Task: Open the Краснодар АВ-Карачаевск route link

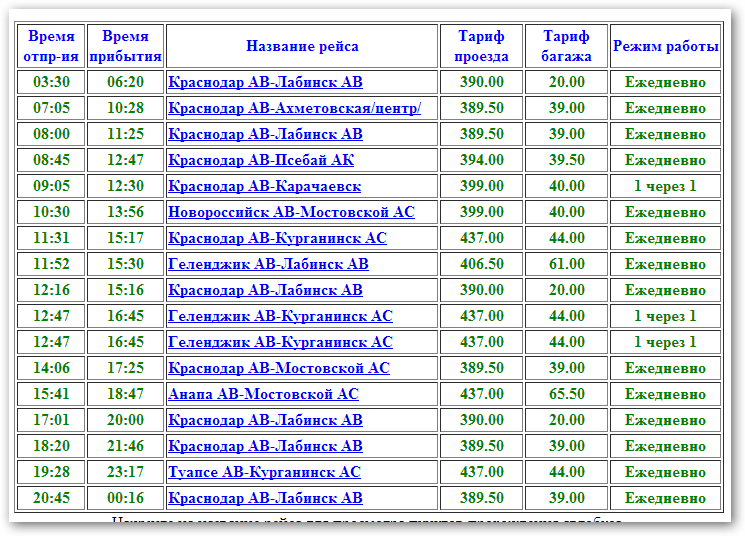Action: (265, 186)
